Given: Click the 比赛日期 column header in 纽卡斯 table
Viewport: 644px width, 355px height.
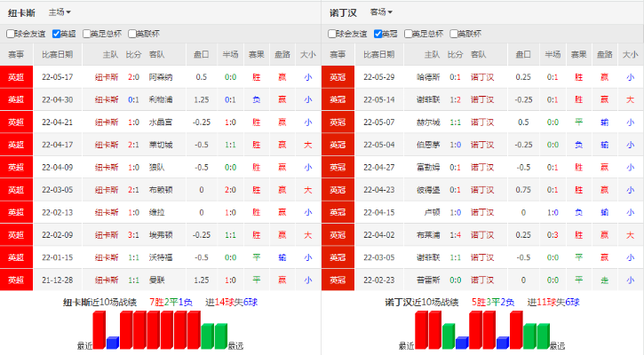Looking at the screenshot, I should point(58,55).
